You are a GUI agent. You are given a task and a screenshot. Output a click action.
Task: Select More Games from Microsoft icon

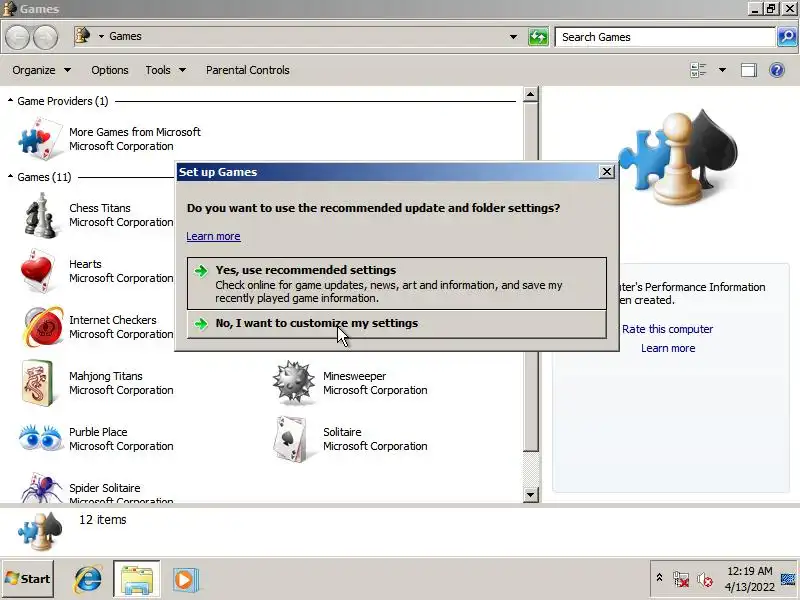(x=40, y=139)
